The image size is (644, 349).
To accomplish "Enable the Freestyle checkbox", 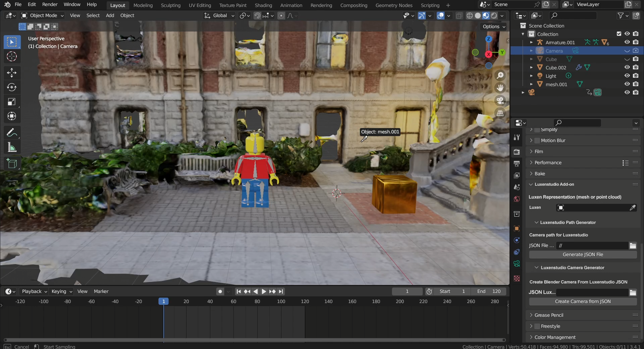I will [x=537, y=326].
